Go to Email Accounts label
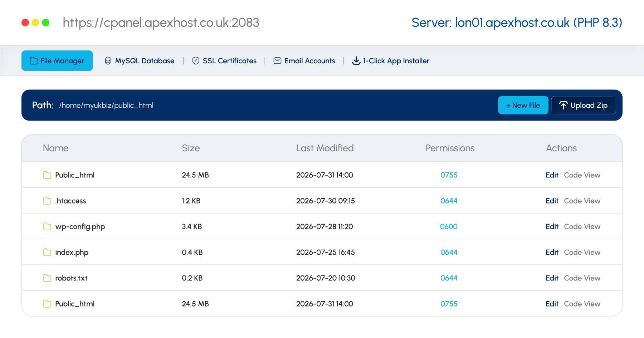644x338 pixels. click(x=310, y=61)
